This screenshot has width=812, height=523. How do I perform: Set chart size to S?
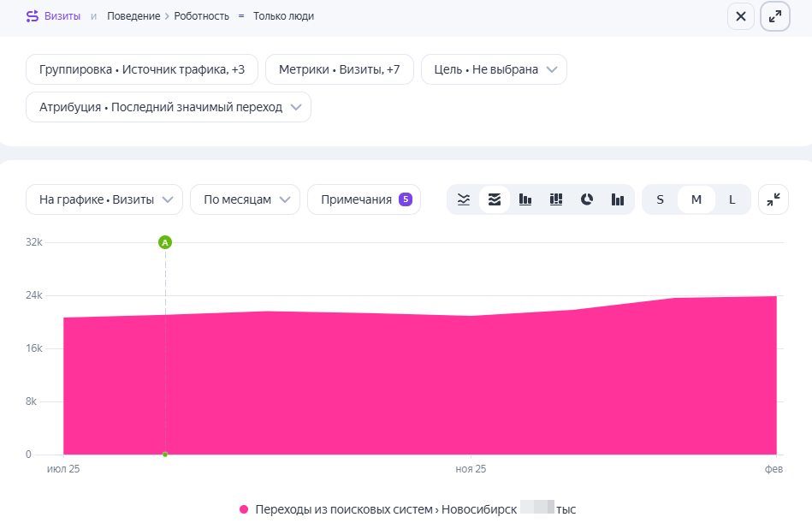660,199
